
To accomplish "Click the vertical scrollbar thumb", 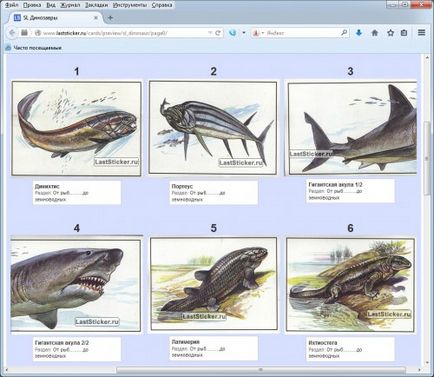I will [427, 158].
